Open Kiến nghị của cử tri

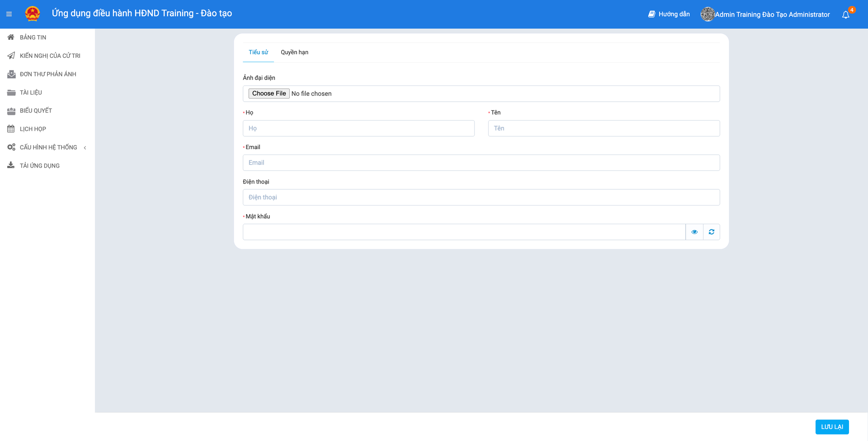50,56
